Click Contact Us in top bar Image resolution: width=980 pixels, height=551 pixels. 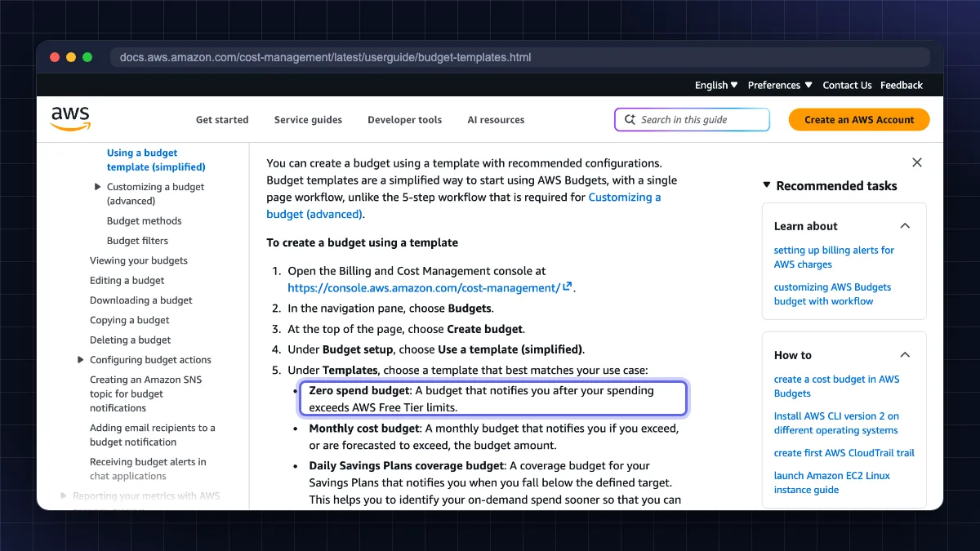point(847,85)
